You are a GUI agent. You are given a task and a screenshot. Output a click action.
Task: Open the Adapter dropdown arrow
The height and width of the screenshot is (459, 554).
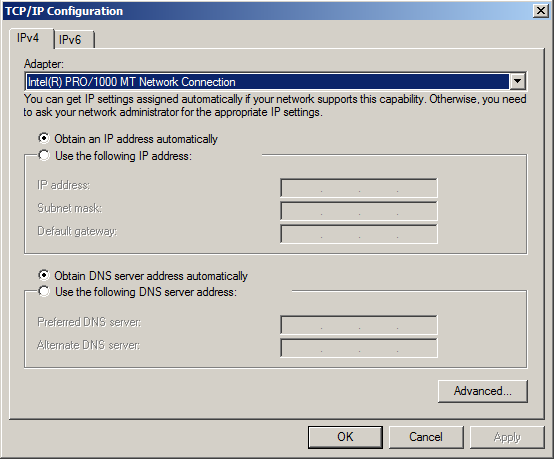point(517,82)
